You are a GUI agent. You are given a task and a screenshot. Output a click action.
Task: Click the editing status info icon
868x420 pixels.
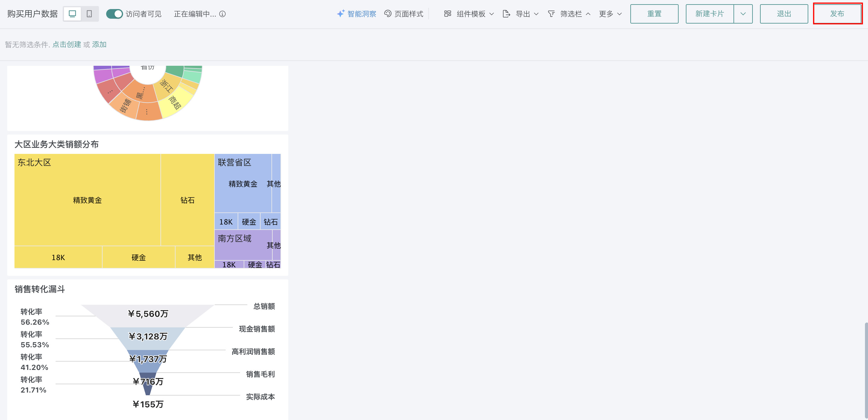coord(222,14)
